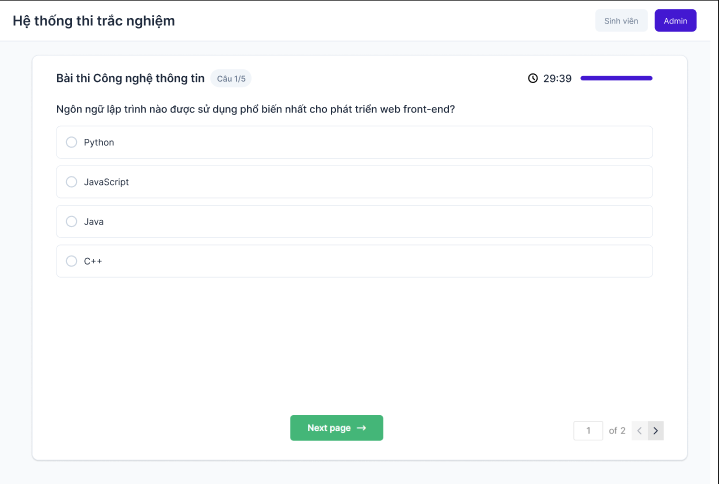Click the arrow icon in Next page button
The width and height of the screenshot is (719, 484).
(x=361, y=428)
